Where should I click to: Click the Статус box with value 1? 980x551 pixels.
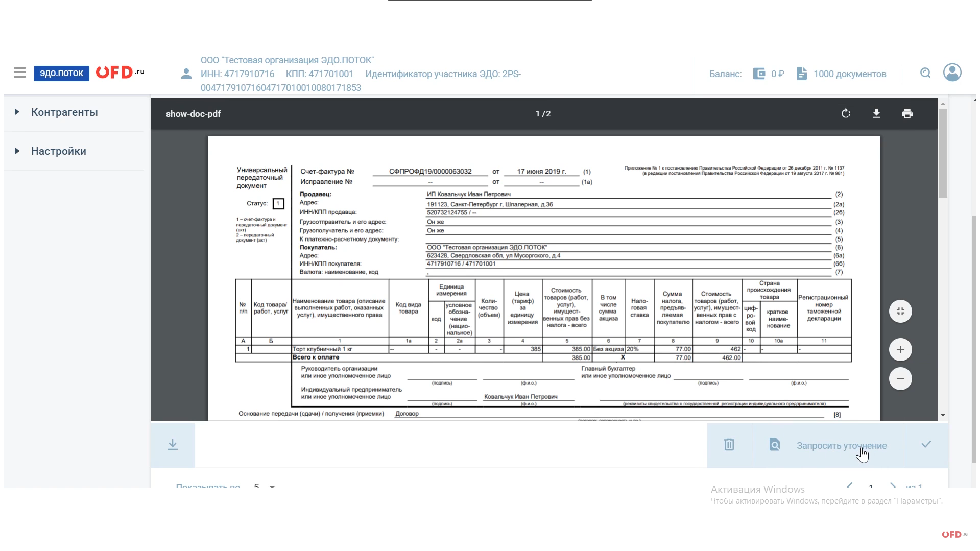pos(278,204)
